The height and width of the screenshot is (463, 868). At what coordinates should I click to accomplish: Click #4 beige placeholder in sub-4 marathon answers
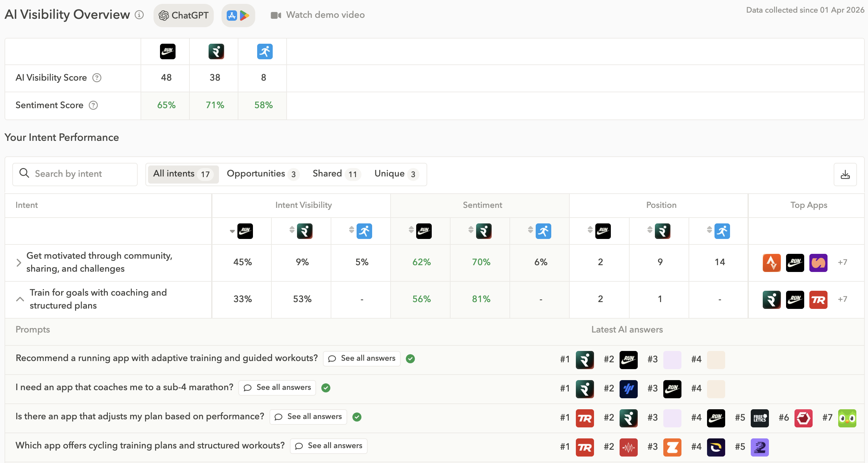click(x=716, y=389)
